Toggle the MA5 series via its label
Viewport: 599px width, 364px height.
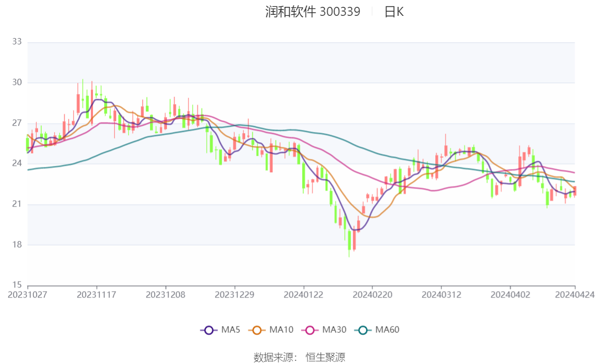(x=230, y=330)
